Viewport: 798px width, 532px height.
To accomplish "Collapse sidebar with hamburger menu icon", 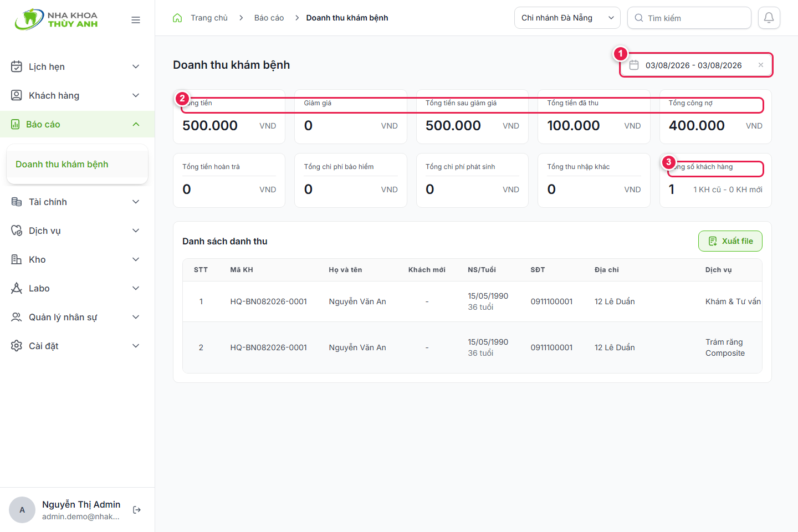I will [136, 20].
